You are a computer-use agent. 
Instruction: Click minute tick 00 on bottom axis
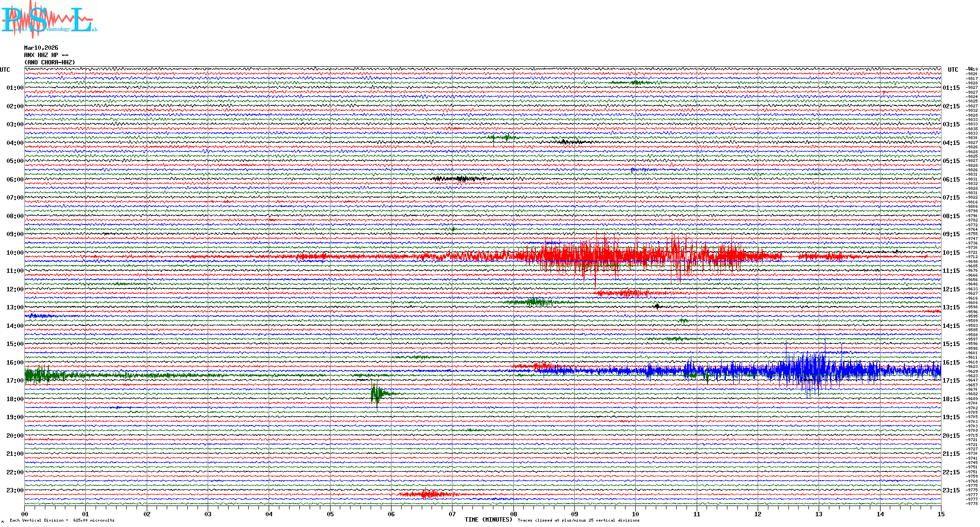click(24, 514)
